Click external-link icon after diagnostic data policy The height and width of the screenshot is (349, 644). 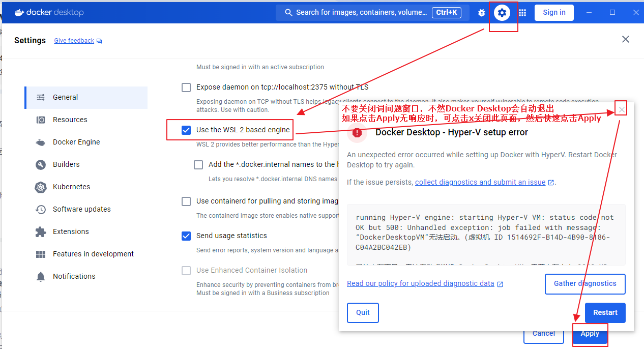(x=500, y=284)
